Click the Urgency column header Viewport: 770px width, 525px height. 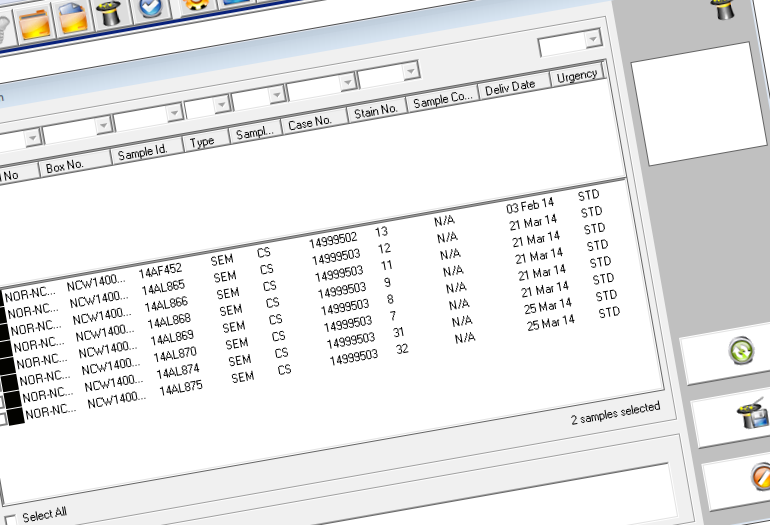pyautogui.click(x=577, y=75)
